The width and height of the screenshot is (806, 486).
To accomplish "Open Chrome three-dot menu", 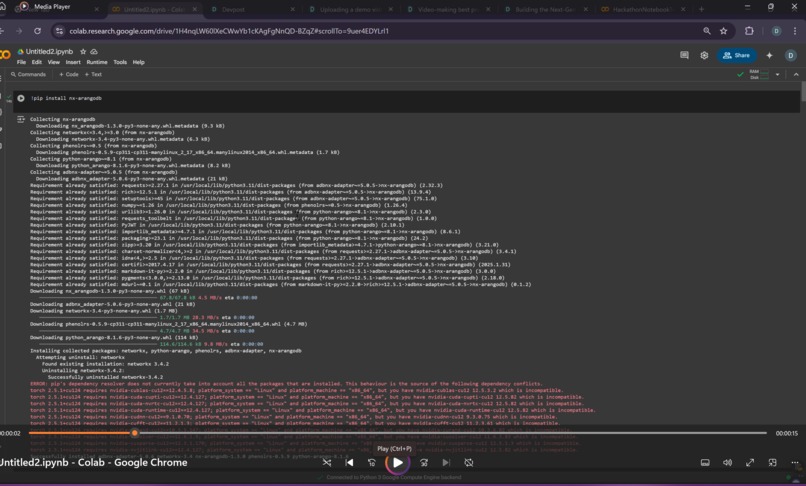I will click(x=796, y=31).
